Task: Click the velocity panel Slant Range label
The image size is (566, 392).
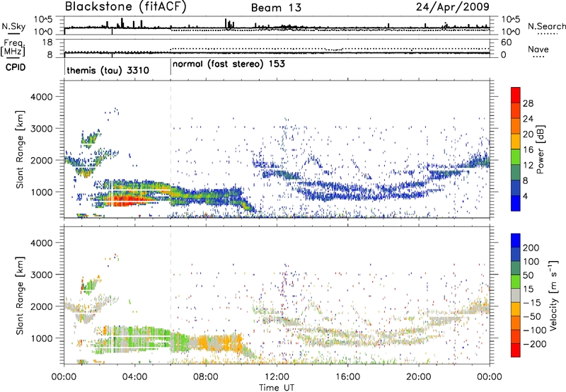Action: (20, 295)
